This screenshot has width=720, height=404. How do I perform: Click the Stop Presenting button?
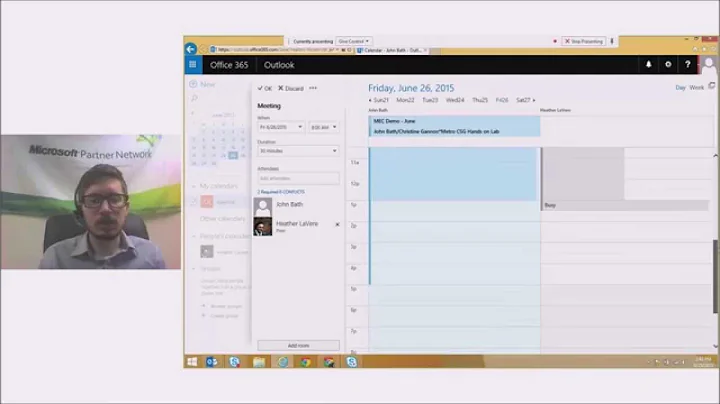coord(584,41)
